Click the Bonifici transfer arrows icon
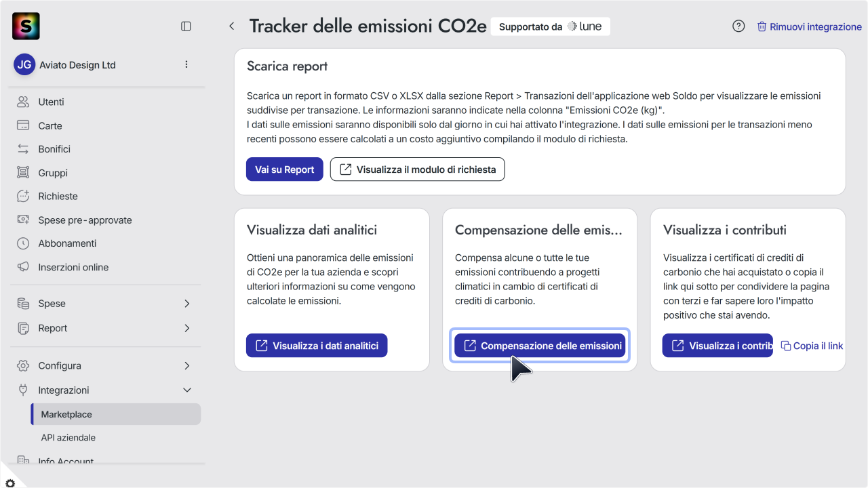The image size is (868, 488). coord(23,149)
